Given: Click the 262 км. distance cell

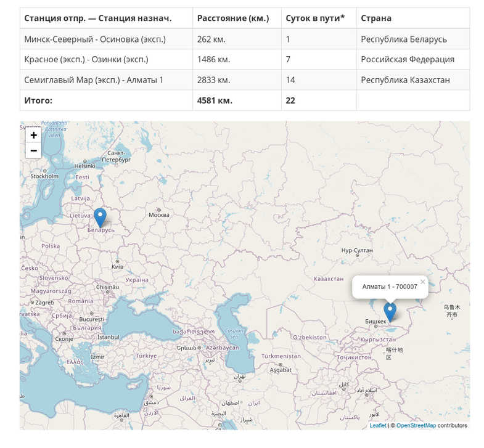Looking at the screenshot, I should tap(237, 39).
